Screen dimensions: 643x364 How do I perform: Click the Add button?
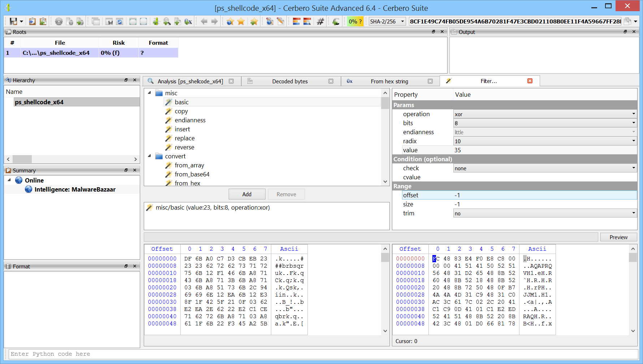click(x=247, y=194)
